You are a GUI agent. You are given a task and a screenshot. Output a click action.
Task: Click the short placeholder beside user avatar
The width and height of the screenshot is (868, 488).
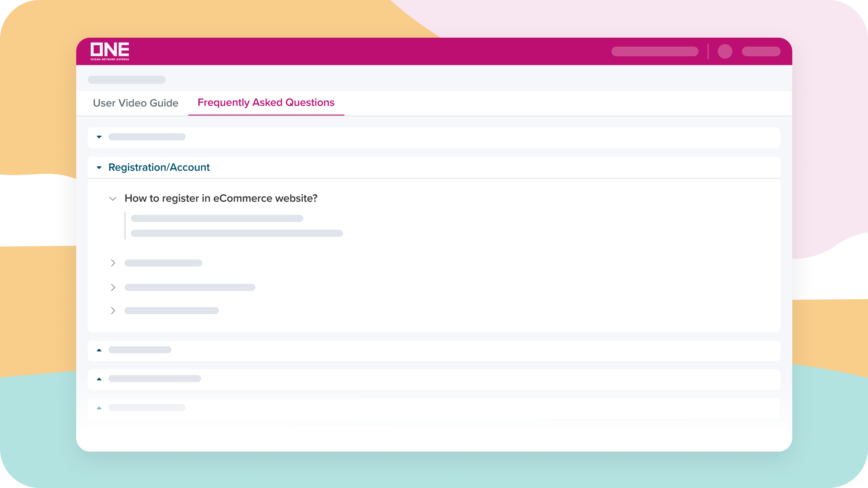(761, 51)
